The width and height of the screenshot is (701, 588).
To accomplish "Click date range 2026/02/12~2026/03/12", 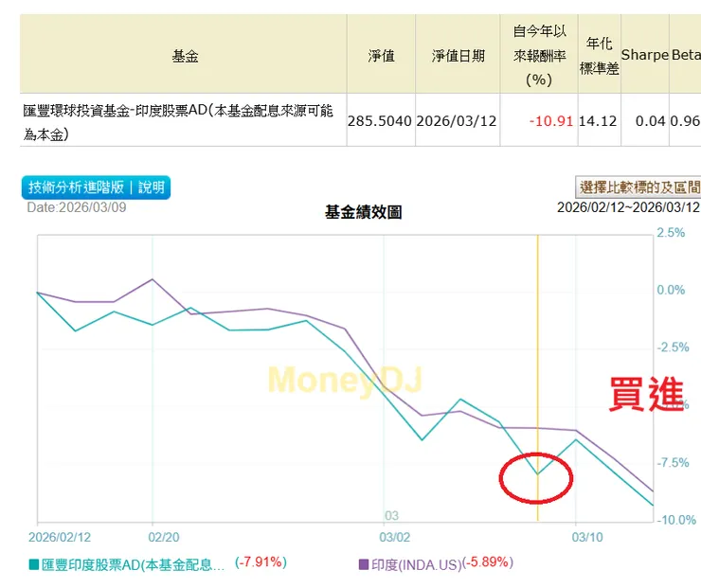I will (628, 207).
